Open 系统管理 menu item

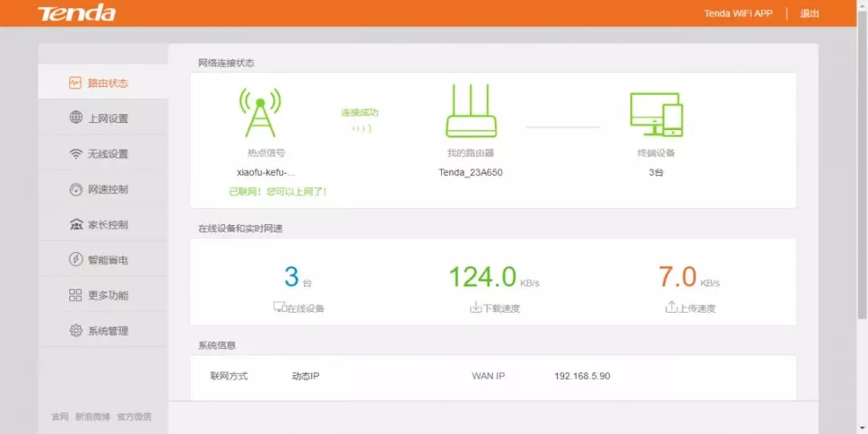tap(103, 331)
